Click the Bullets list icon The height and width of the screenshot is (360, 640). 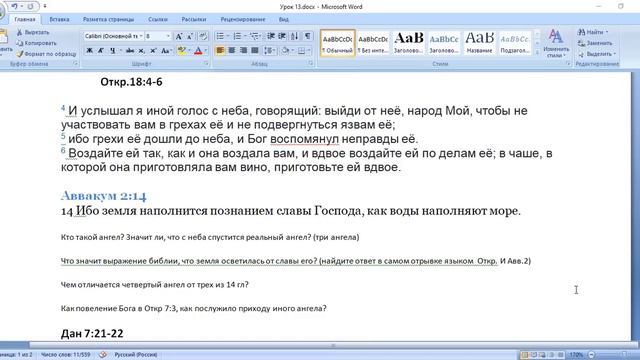(x=220, y=36)
